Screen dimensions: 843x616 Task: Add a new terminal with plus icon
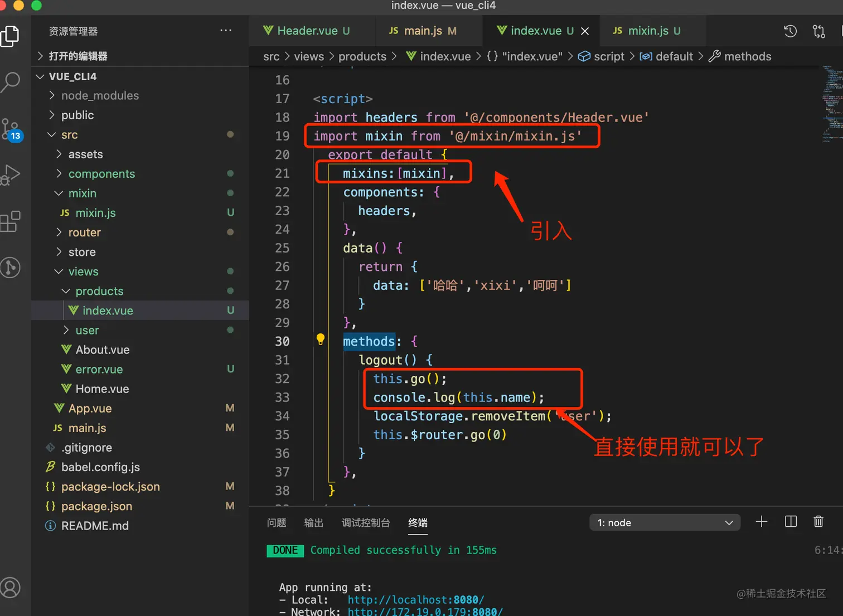point(761,522)
